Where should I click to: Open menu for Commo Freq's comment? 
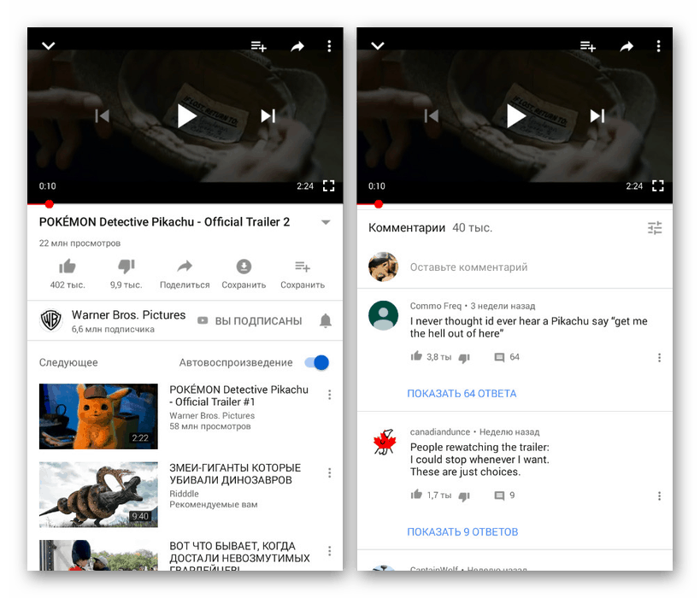click(659, 357)
